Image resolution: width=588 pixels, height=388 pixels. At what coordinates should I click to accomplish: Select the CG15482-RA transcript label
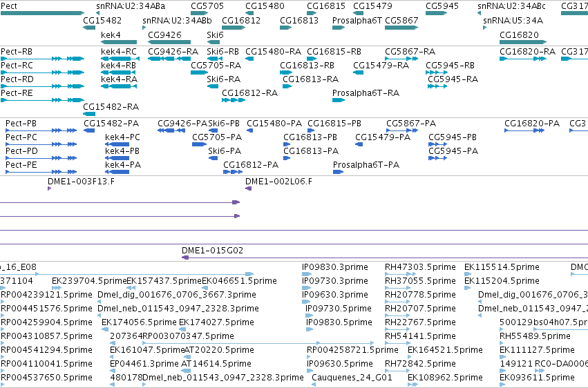click(x=111, y=107)
